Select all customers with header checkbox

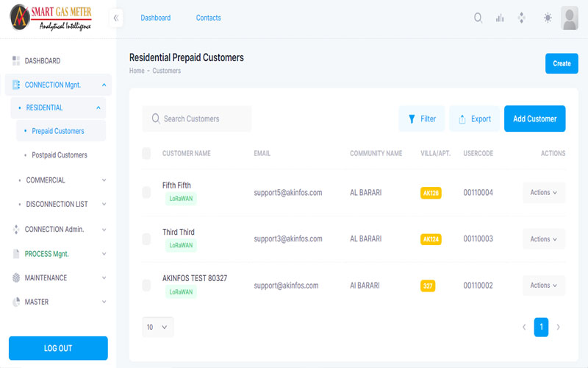146,154
